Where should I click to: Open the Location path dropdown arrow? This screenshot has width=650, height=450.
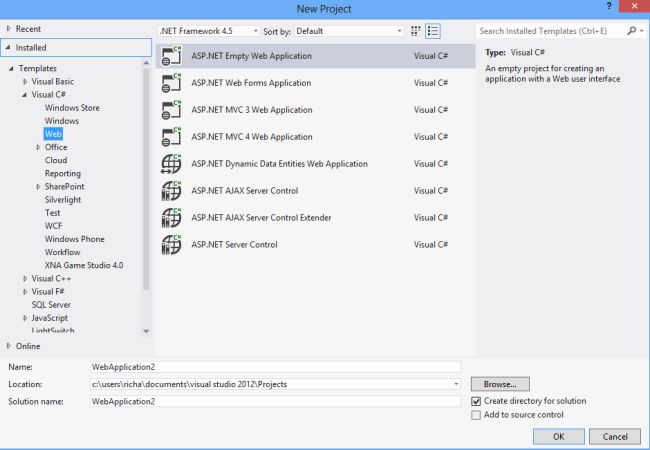coord(456,384)
